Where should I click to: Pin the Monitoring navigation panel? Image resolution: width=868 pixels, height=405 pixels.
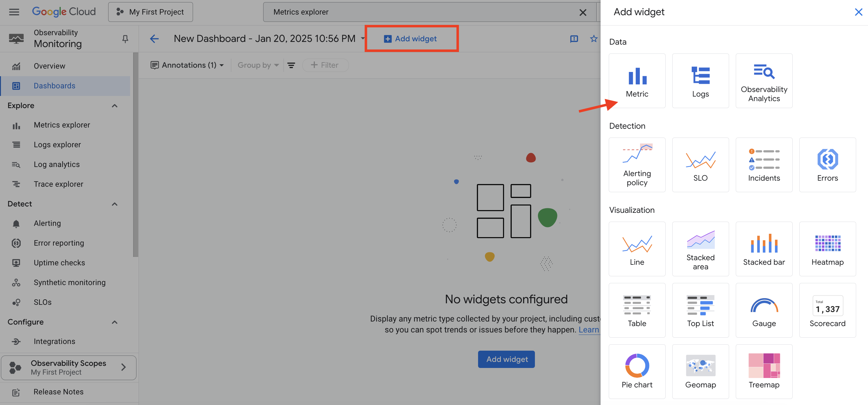pyautogui.click(x=125, y=39)
